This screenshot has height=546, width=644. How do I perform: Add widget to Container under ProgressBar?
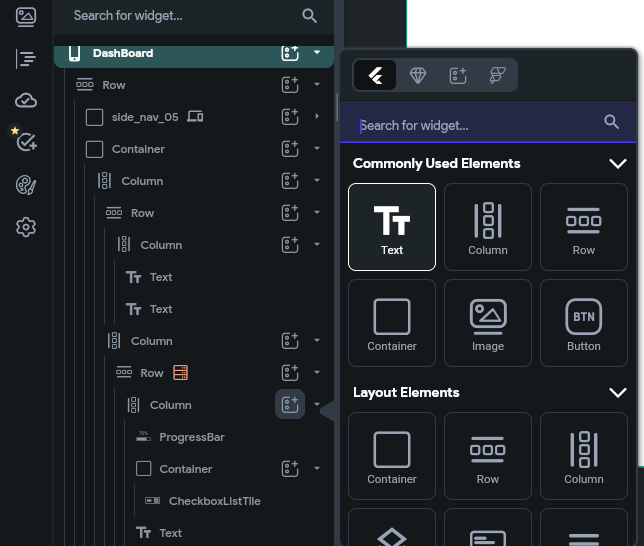click(290, 469)
